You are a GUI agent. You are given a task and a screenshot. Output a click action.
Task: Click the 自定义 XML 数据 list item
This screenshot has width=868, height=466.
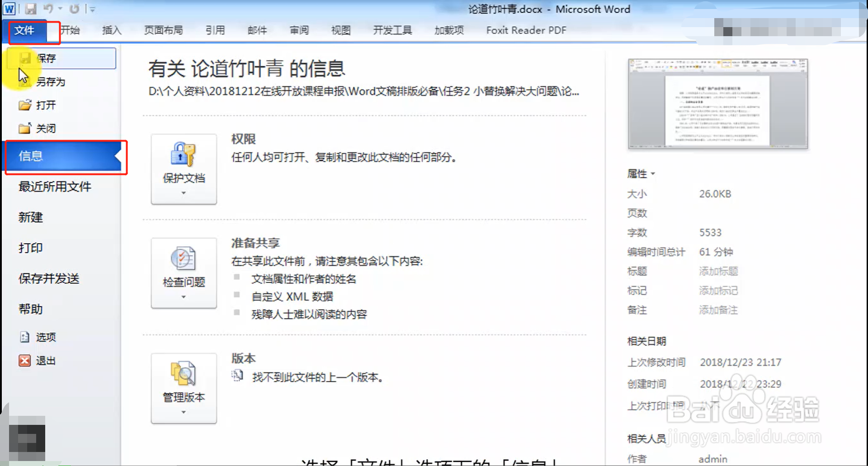pyautogui.click(x=292, y=297)
